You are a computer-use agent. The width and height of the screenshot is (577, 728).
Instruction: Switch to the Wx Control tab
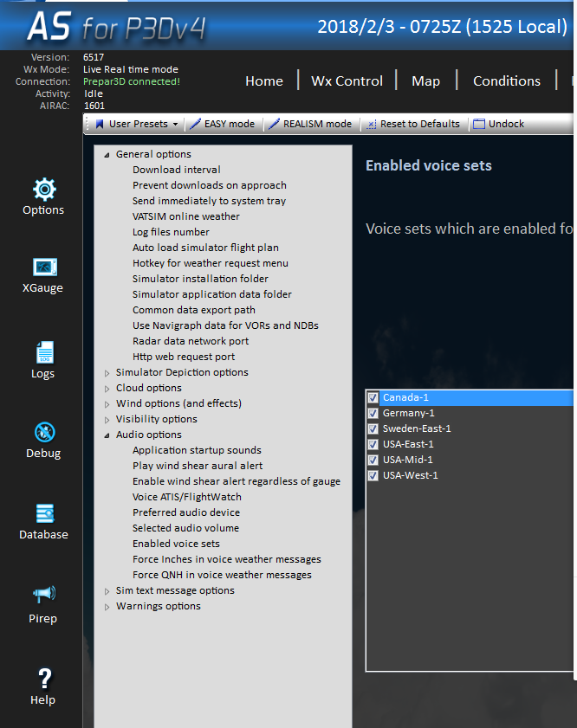347,81
